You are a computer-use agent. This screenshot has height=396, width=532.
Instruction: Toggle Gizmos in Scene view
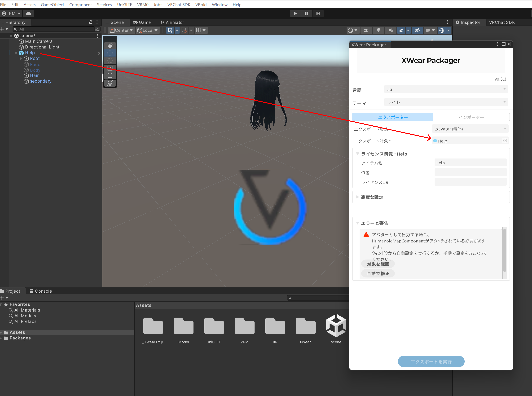442,30
